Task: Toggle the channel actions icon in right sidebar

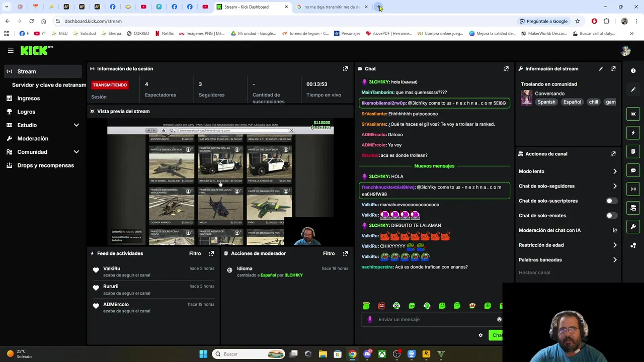Action: pyautogui.click(x=633, y=208)
